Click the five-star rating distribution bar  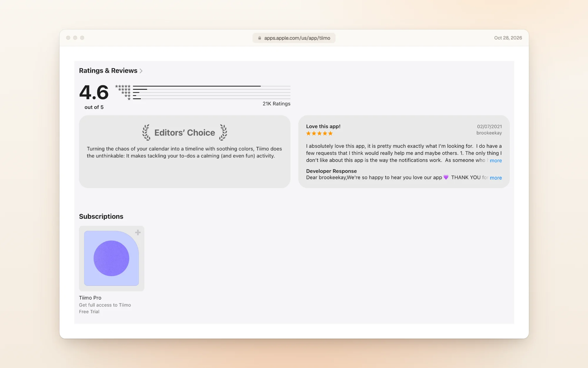[212, 86]
